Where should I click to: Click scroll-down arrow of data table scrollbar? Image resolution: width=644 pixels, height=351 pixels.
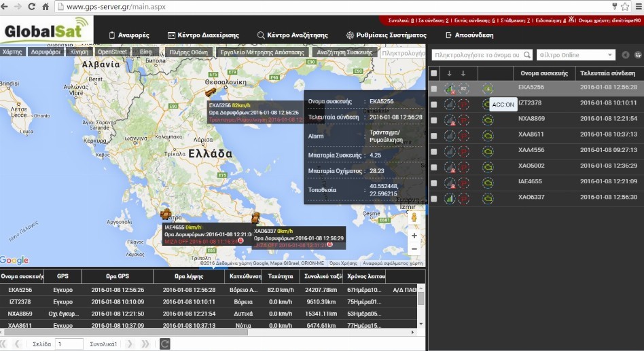coord(421,324)
